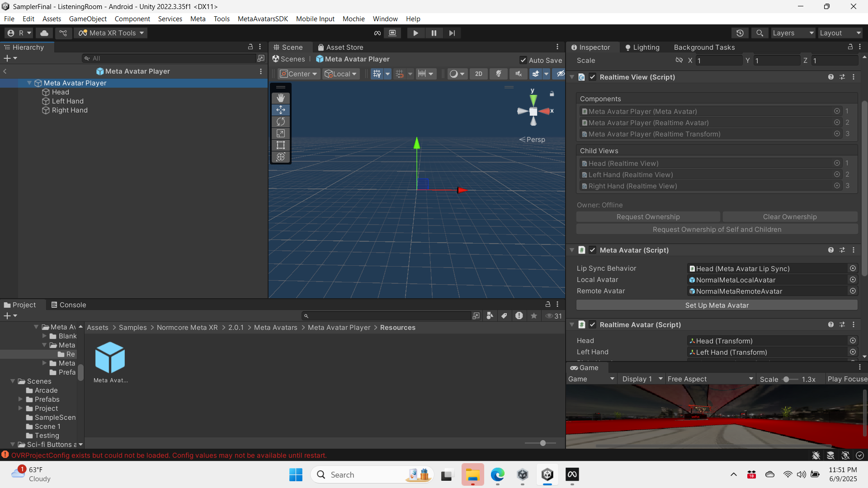
Task: Click the Step frame button
Action: click(452, 33)
